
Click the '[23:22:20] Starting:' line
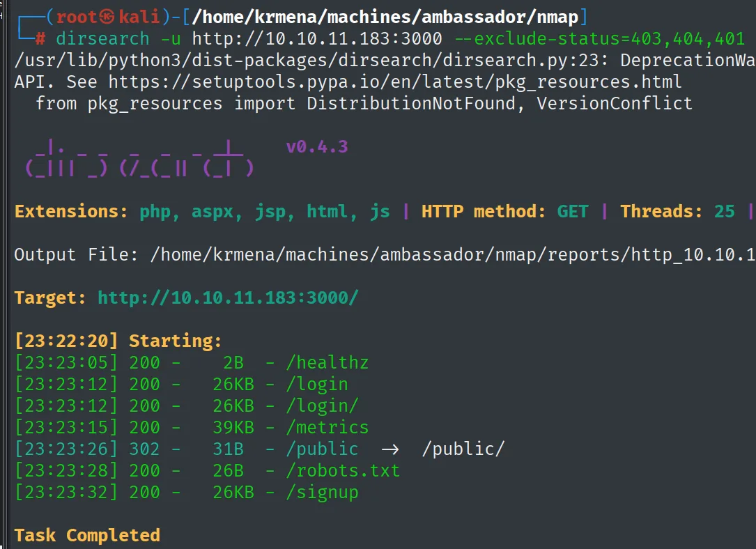click(x=118, y=341)
